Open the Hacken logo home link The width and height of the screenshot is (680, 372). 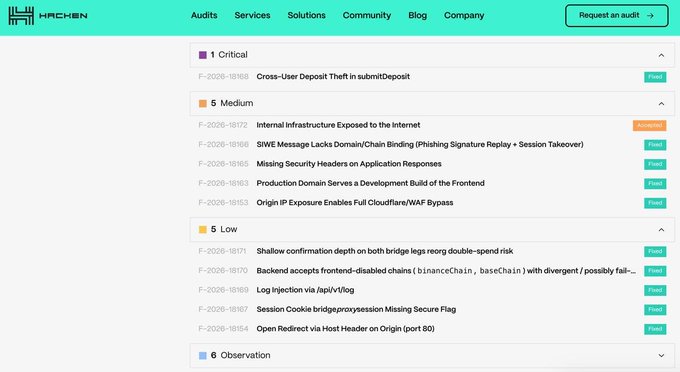(48, 16)
